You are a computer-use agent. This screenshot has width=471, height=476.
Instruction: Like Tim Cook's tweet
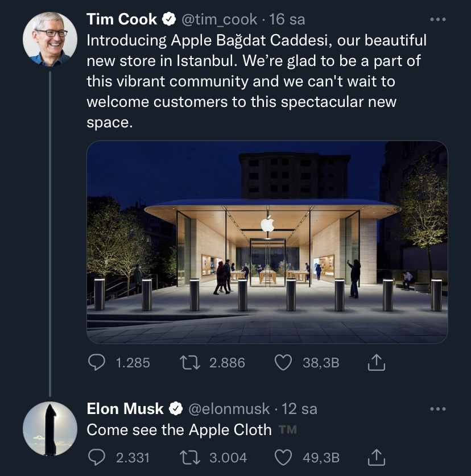283,362
